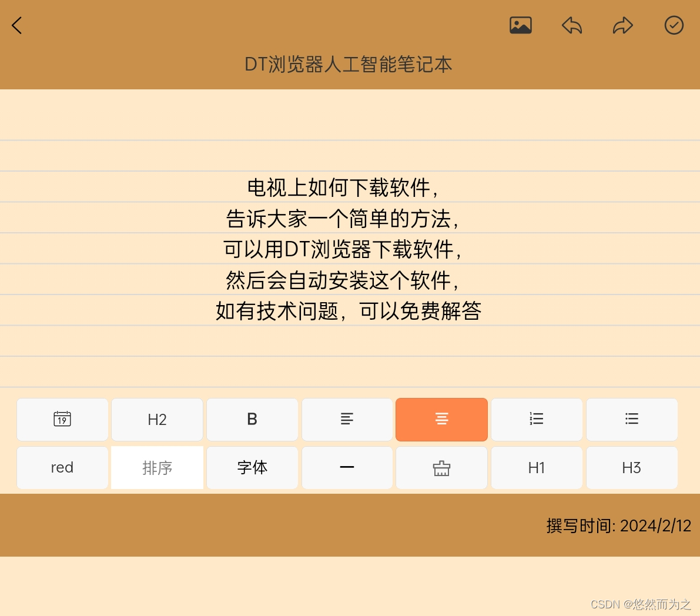Image resolution: width=700 pixels, height=616 pixels.
Task: Open the 字体 font option
Action: click(252, 467)
